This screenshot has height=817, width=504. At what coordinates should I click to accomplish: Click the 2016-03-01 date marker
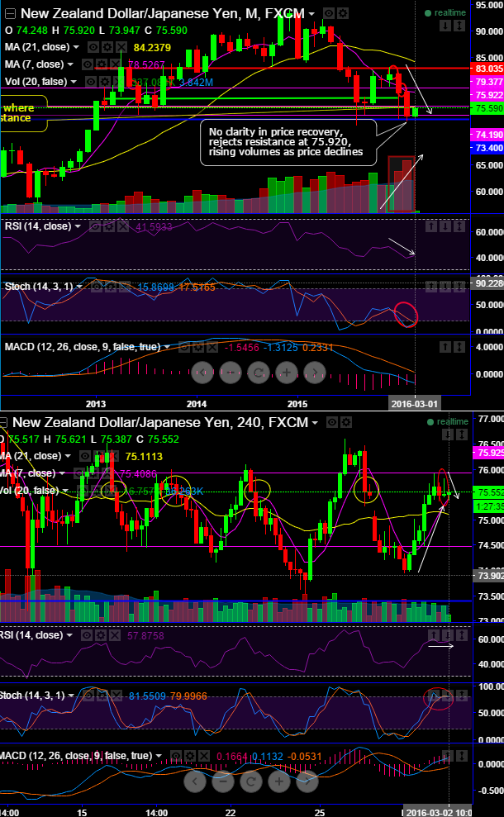(x=416, y=404)
